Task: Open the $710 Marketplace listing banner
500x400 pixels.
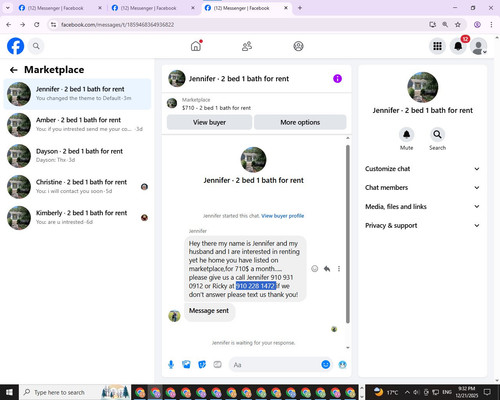Action: point(257,104)
